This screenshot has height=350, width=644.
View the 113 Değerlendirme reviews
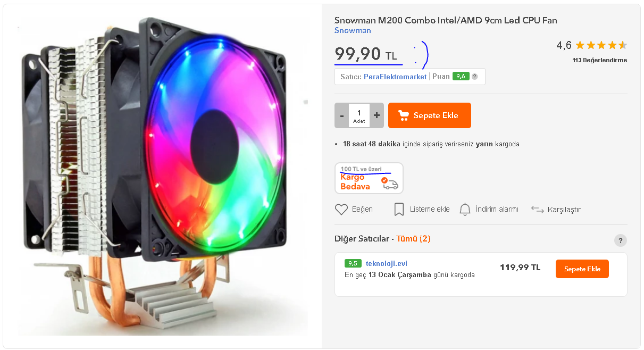point(599,60)
